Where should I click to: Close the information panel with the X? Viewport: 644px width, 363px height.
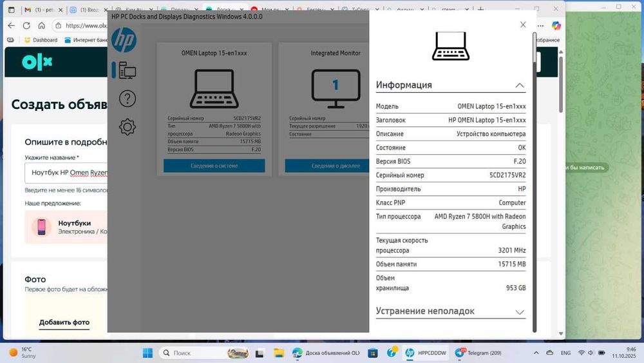(523, 25)
